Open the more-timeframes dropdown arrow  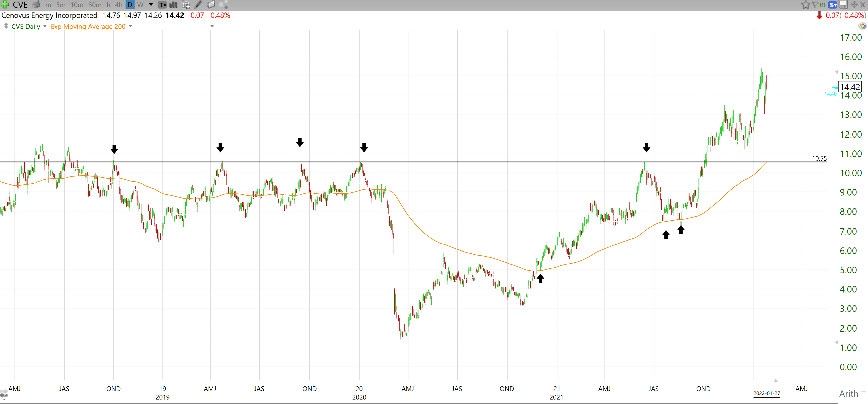click(x=151, y=5)
